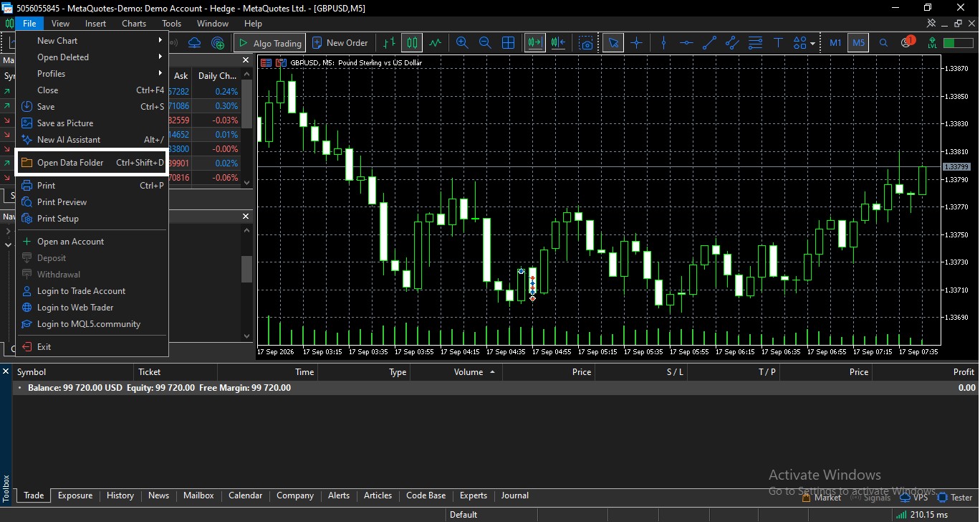The image size is (980, 522).
Task: Zoom out of the chart
Action: [x=485, y=43]
